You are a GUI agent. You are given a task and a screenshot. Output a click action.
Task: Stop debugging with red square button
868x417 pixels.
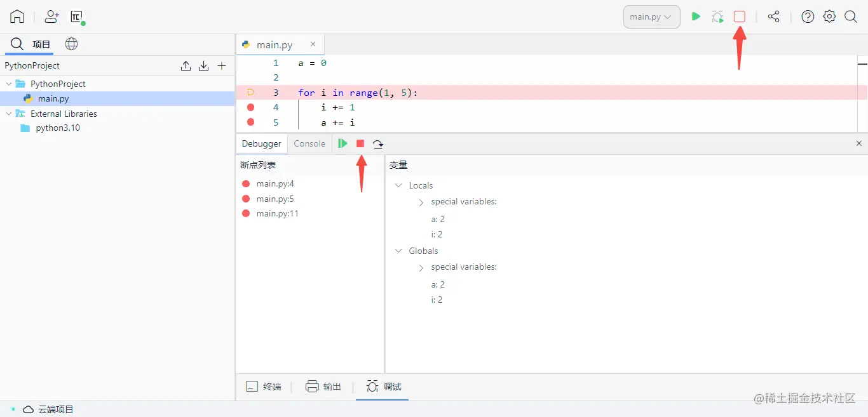click(360, 143)
